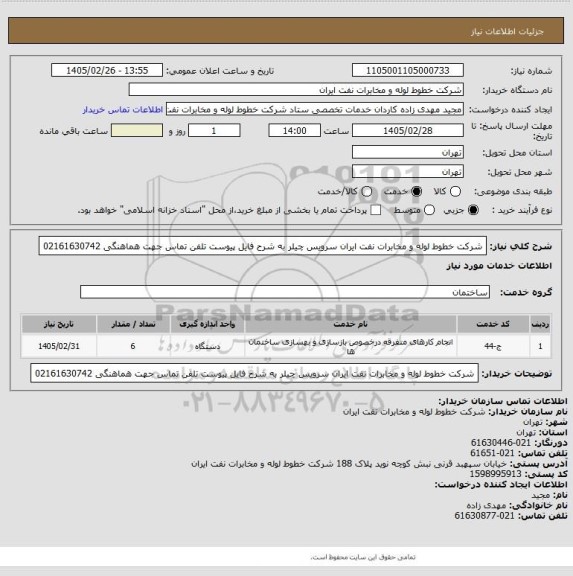This screenshot has height=576, width=573.
Task: Select the جزیی purchase type radio
Action: 473,210
